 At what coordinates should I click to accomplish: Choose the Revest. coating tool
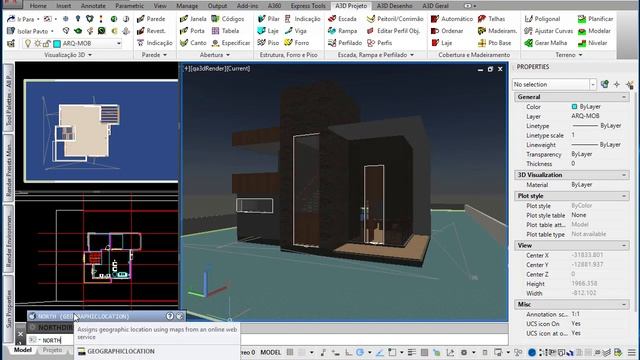151,31
